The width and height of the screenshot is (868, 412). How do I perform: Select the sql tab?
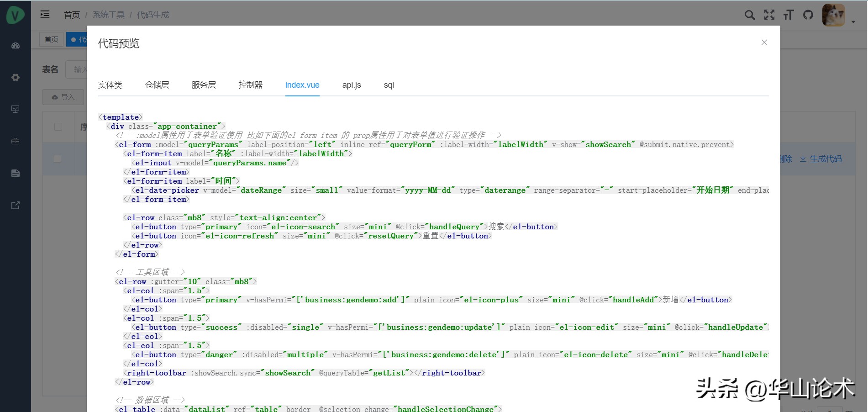pyautogui.click(x=389, y=85)
